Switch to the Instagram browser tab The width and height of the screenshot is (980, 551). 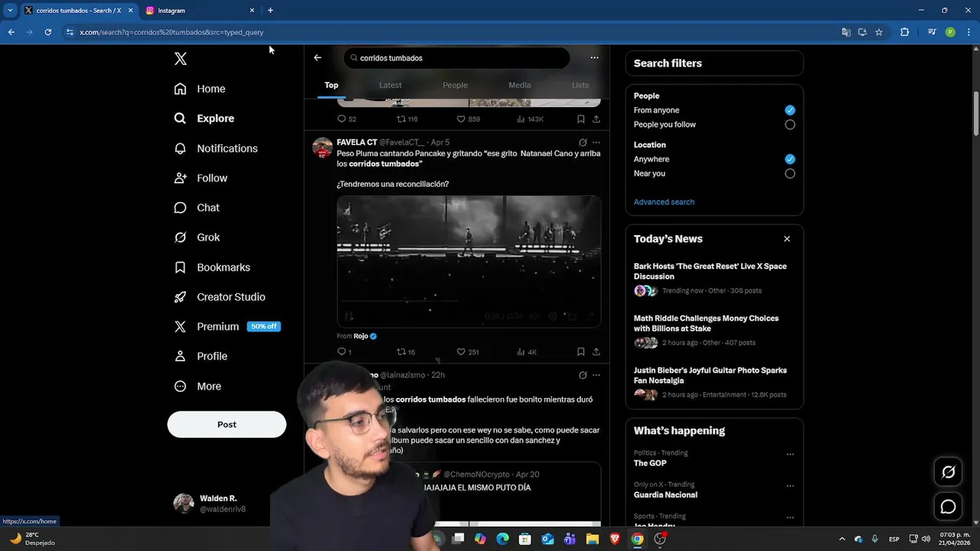[201, 11]
